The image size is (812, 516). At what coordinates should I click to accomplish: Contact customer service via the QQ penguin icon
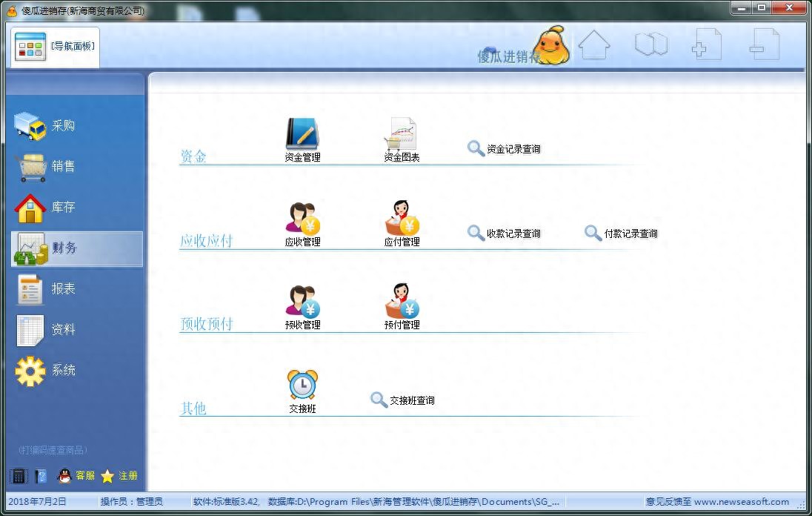(64, 475)
